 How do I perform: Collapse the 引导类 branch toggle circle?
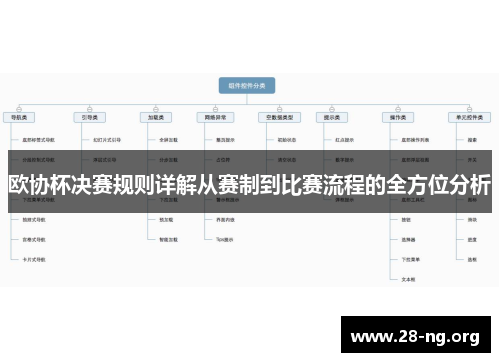point(90,109)
